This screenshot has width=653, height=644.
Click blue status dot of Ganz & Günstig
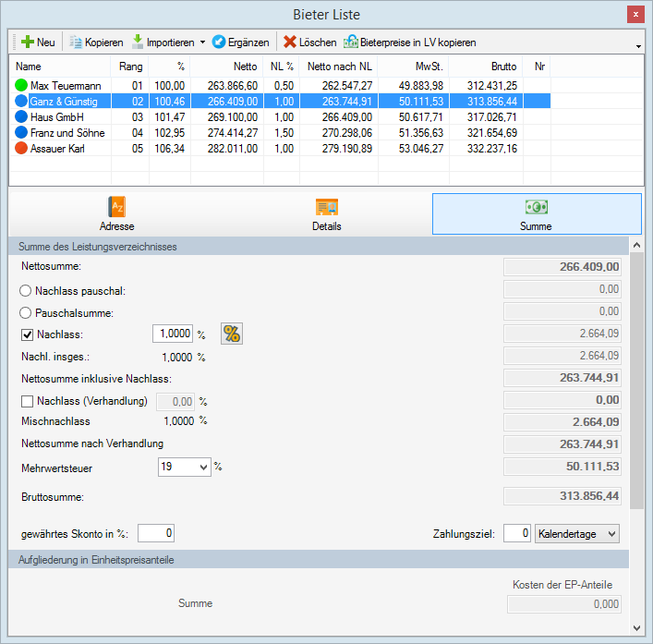pyautogui.click(x=21, y=101)
